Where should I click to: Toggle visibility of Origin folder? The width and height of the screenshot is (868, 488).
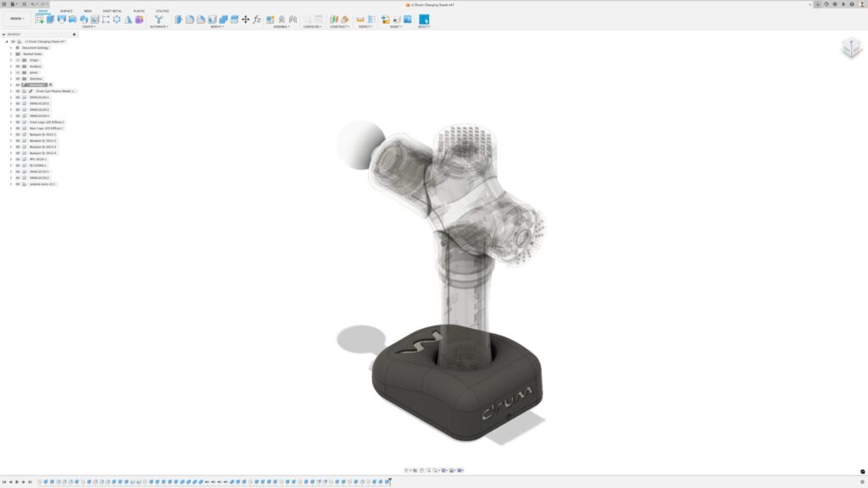click(x=18, y=60)
